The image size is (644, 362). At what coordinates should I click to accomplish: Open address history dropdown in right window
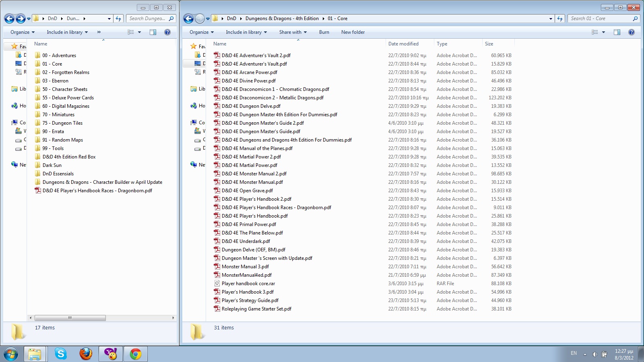tap(551, 19)
